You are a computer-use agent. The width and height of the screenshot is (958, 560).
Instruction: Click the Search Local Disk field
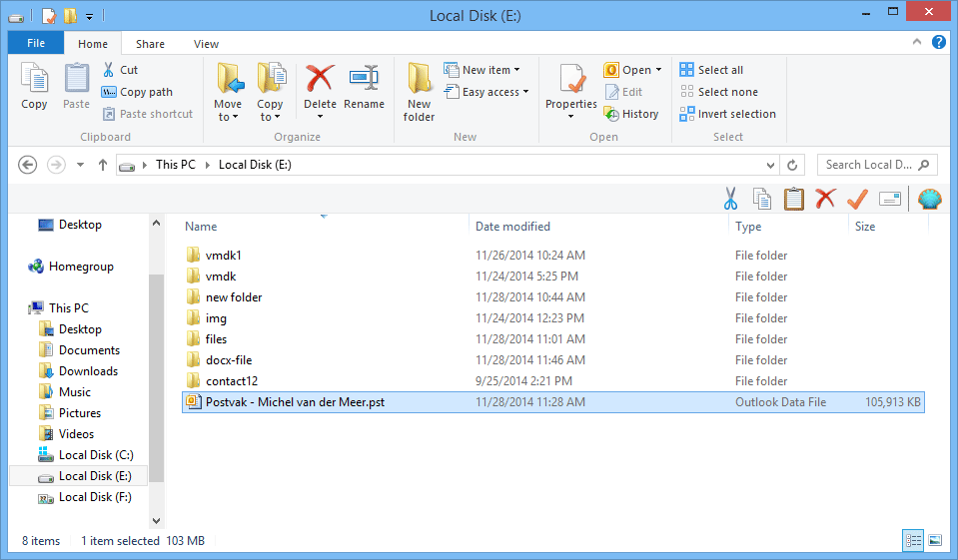[x=877, y=165]
